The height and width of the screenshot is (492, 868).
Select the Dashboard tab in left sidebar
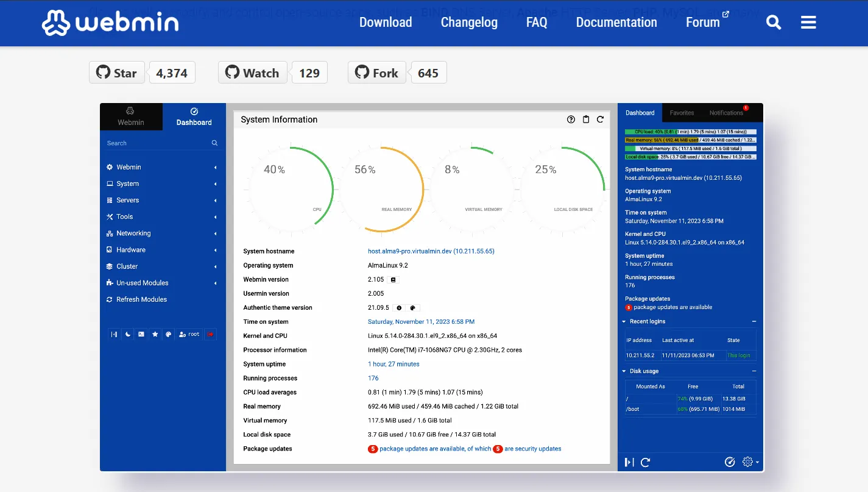194,116
